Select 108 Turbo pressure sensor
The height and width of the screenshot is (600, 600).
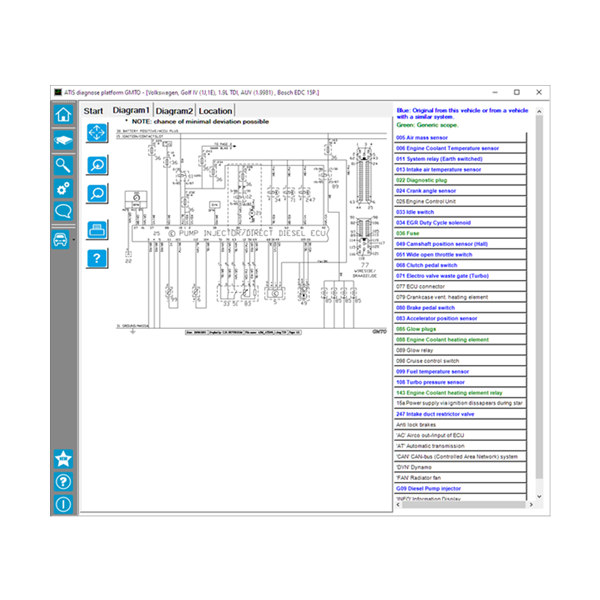click(460, 382)
